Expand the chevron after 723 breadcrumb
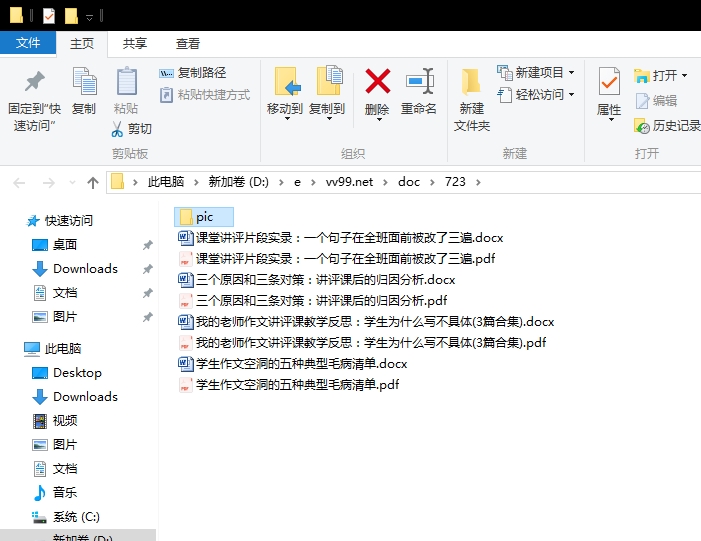The height and width of the screenshot is (541, 701). click(x=478, y=182)
